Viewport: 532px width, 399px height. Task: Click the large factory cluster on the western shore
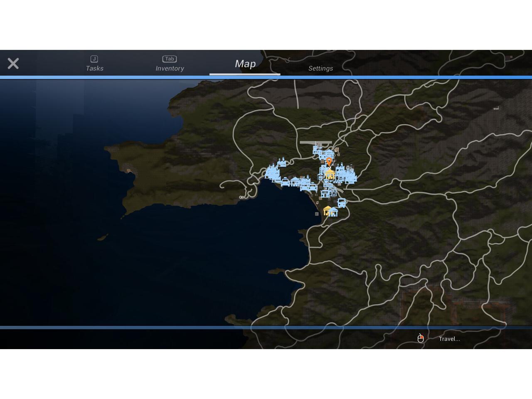point(272,172)
